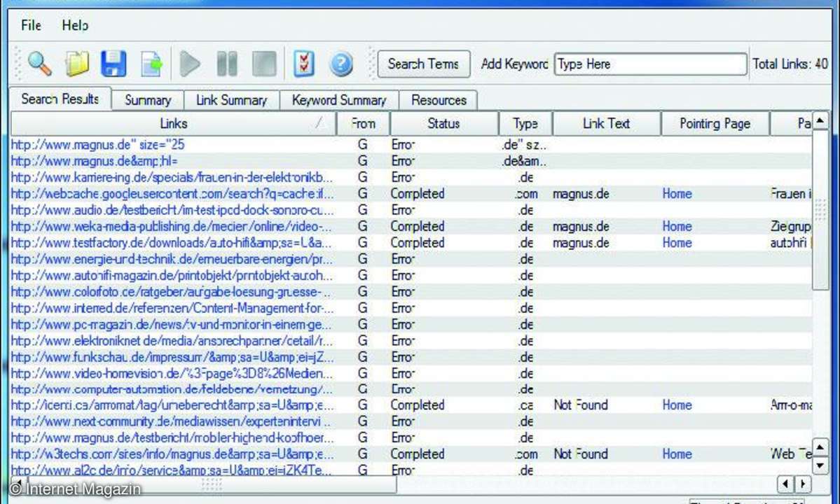Click Completed status in the webcache row

tap(418, 194)
